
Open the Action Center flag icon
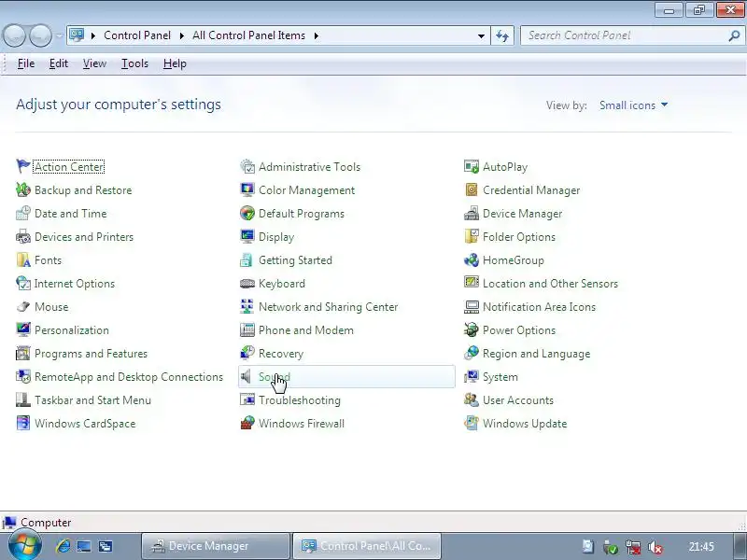pyautogui.click(x=22, y=167)
